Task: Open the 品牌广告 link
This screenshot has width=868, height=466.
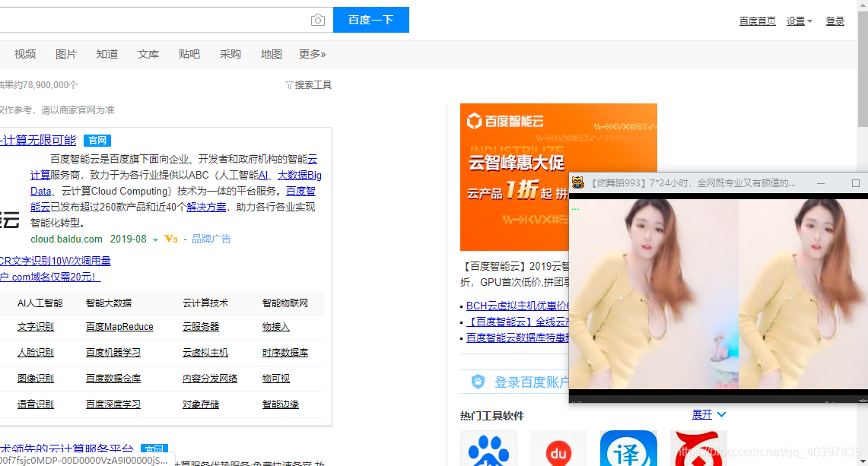Action: [x=211, y=239]
